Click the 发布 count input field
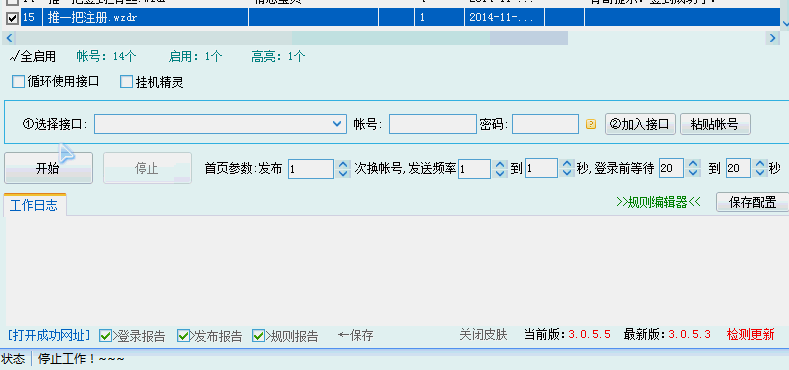Viewport: 789px width, 370px height. (311, 169)
